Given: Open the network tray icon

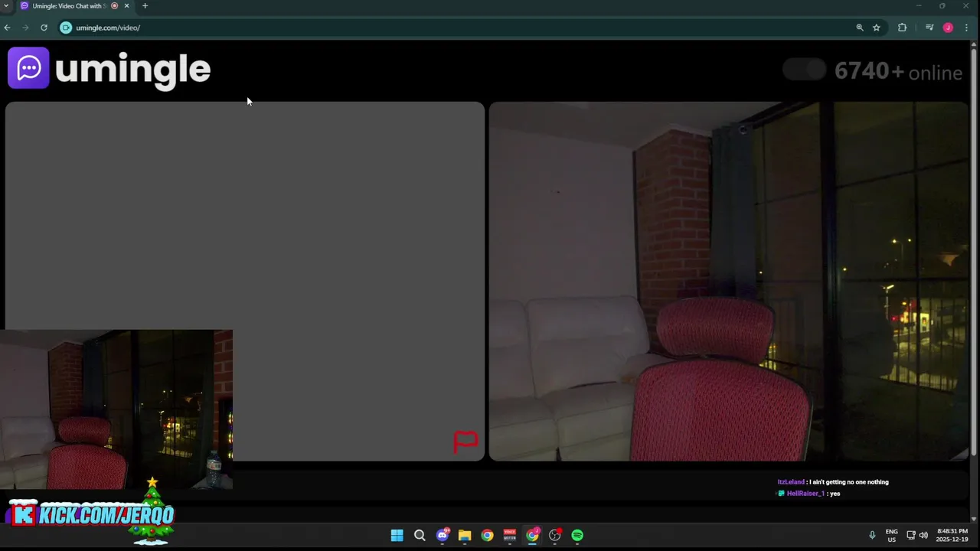Looking at the screenshot, I should pyautogui.click(x=911, y=535).
